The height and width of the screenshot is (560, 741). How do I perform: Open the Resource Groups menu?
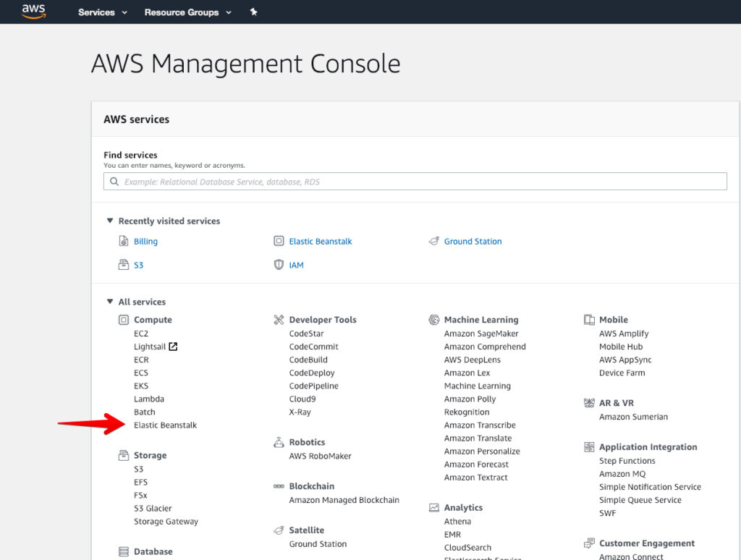click(x=187, y=12)
